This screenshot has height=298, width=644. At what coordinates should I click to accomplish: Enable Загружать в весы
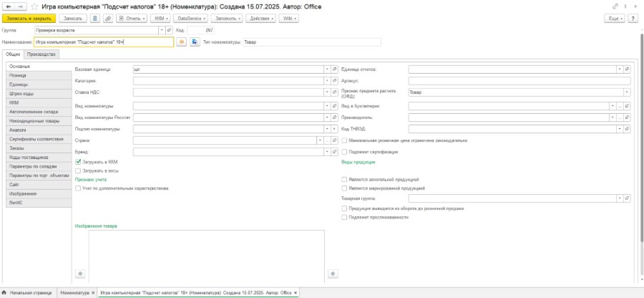coord(79,170)
